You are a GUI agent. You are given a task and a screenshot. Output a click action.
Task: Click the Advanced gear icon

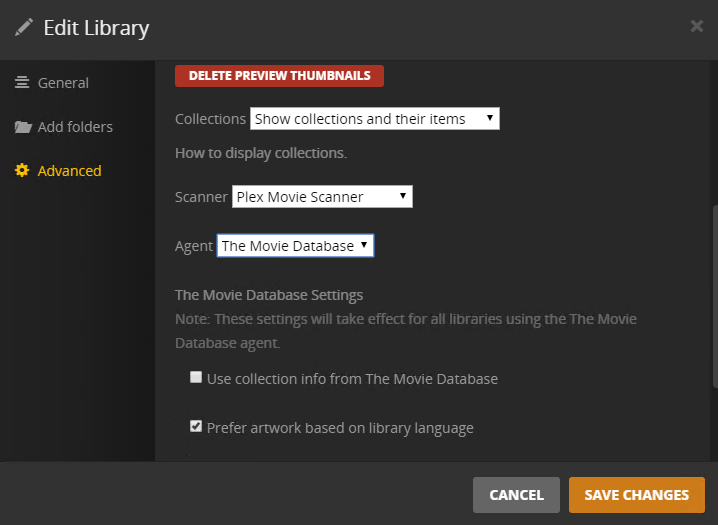click(22, 171)
